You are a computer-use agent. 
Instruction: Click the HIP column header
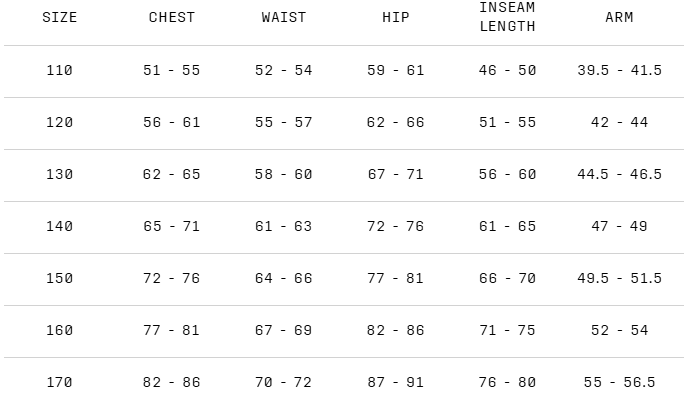pos(395,17)
